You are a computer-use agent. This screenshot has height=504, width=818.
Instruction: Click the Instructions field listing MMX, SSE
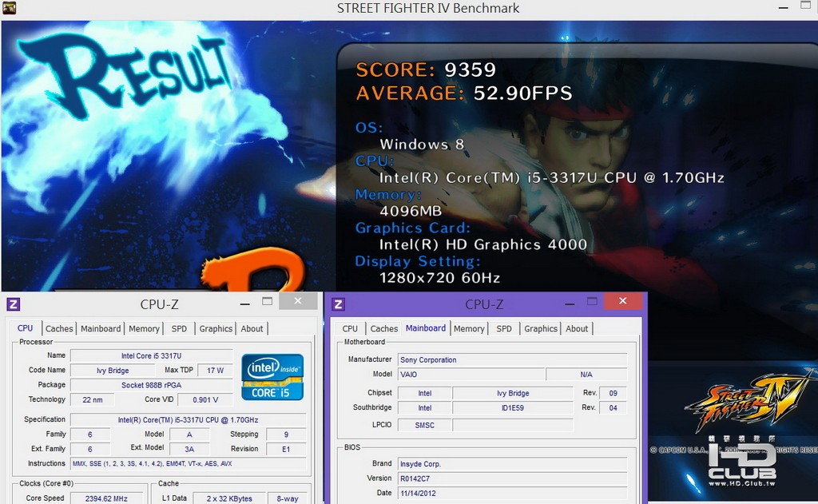click(189, 463)
